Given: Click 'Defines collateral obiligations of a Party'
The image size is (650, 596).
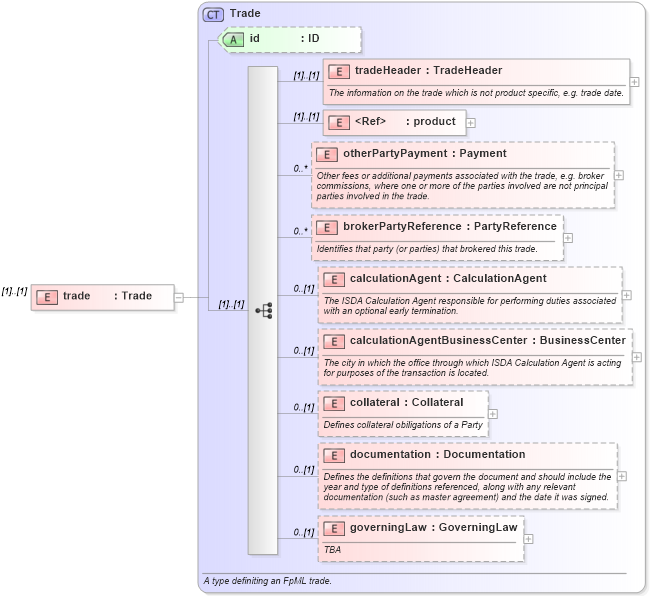Looking at the screenshot, I should point(403,425).
